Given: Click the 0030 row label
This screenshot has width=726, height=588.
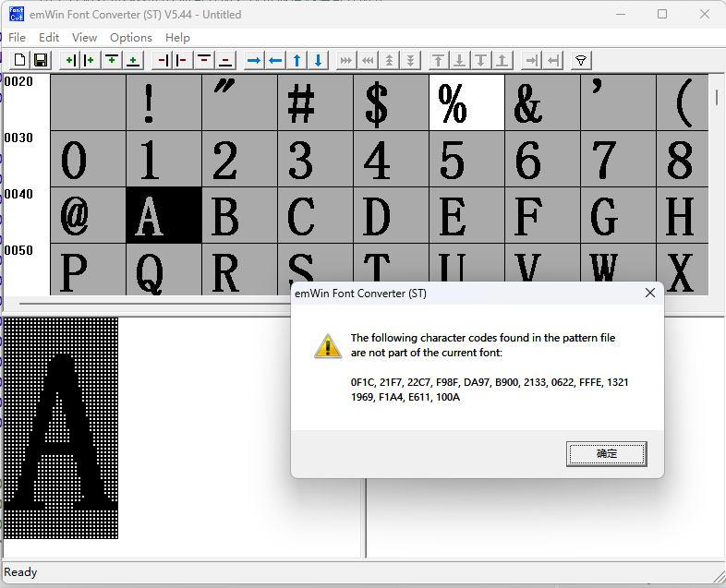Looking at the screenshot, I should [x=18, y=138].
